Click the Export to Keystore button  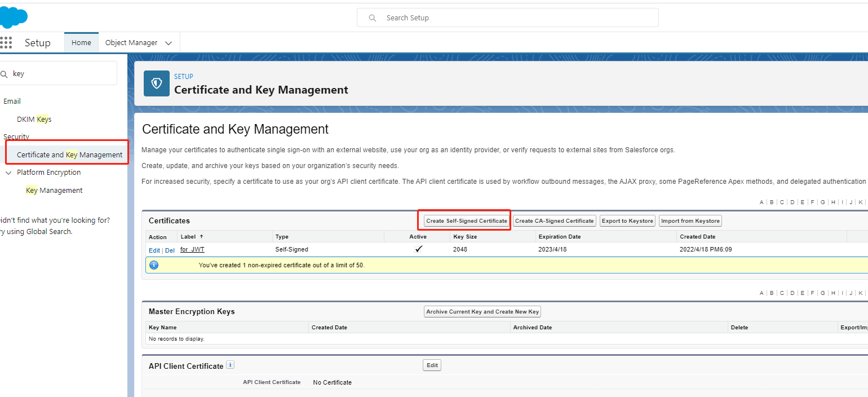pyautogui.click(x=627, y=220)
